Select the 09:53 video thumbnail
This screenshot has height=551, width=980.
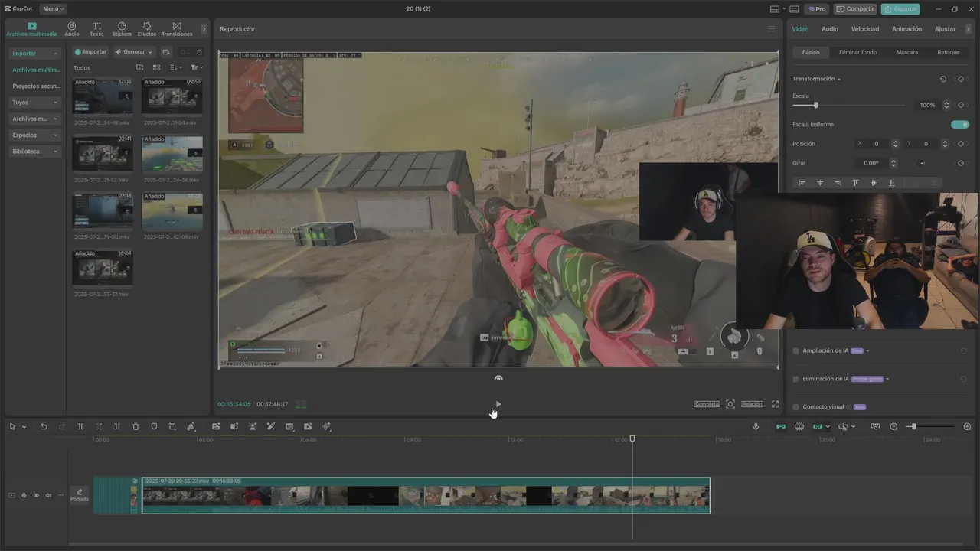coord(172,96)
